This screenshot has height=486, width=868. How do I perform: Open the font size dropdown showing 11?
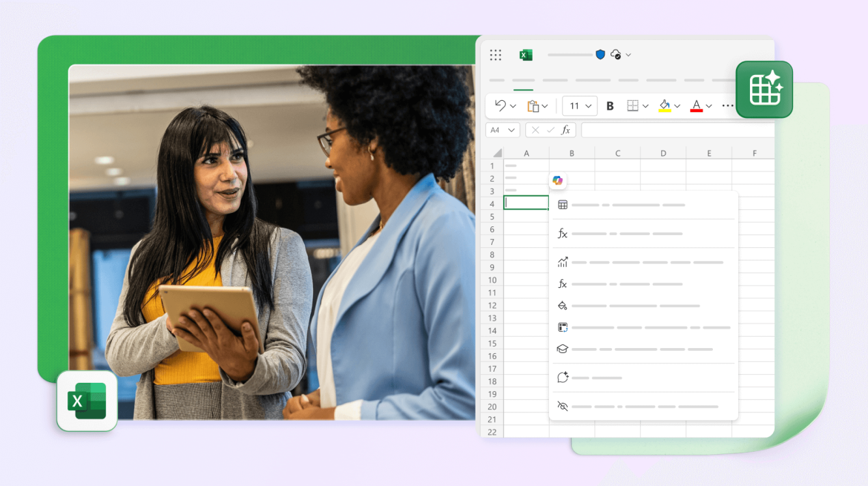pos(580,105)
